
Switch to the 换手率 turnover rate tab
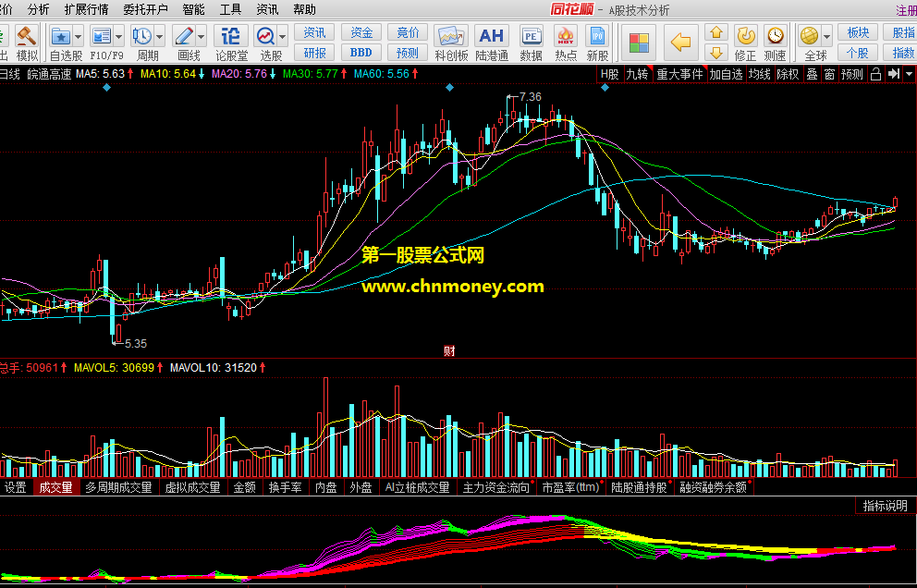click(285, 487)
